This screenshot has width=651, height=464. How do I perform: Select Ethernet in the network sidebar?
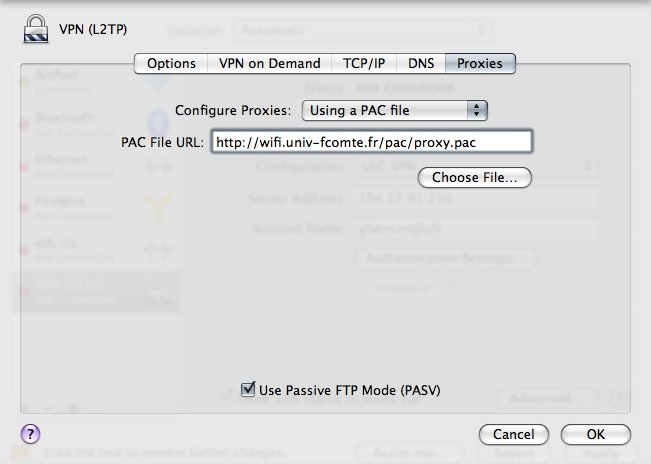click(x=60, y=164)
